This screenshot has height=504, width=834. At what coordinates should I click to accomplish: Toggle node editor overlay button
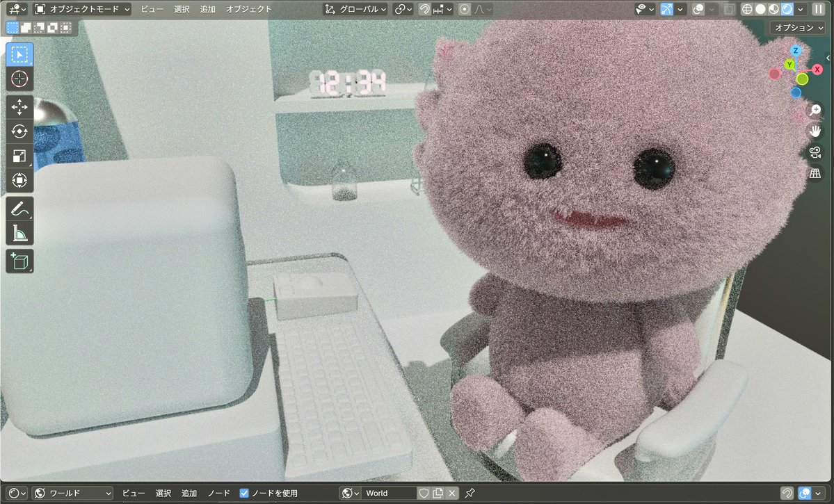tap(805, 494)
